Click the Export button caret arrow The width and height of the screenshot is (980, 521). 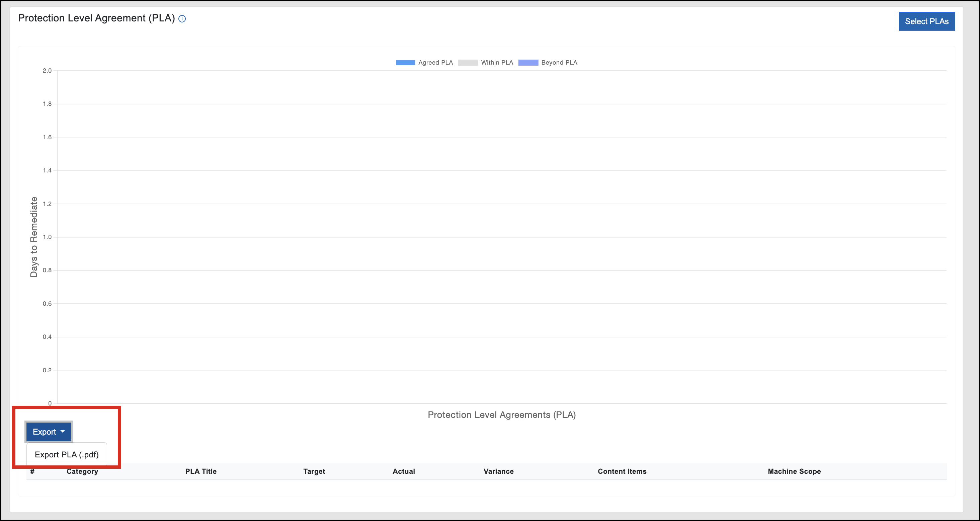tap(63, 432)
